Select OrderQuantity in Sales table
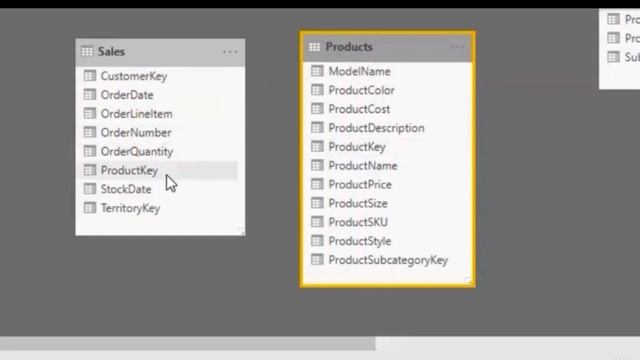This screenshot has height=360, width=640. (137, 152)
